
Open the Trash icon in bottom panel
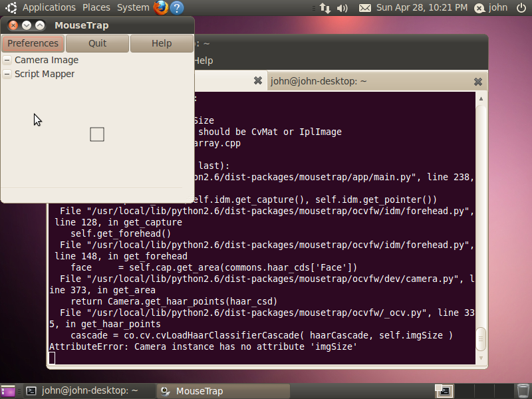coord(523,391)
